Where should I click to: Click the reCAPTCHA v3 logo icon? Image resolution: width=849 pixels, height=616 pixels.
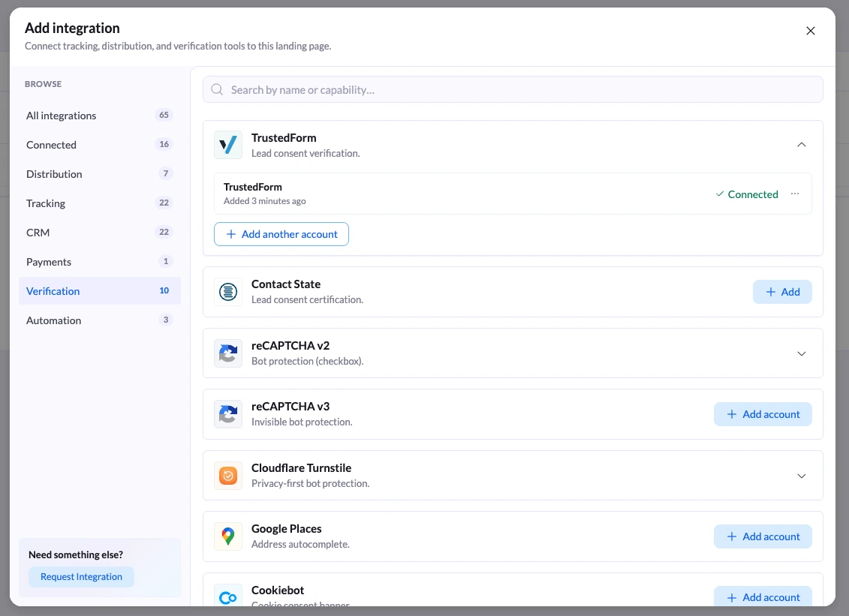point(228,414)
